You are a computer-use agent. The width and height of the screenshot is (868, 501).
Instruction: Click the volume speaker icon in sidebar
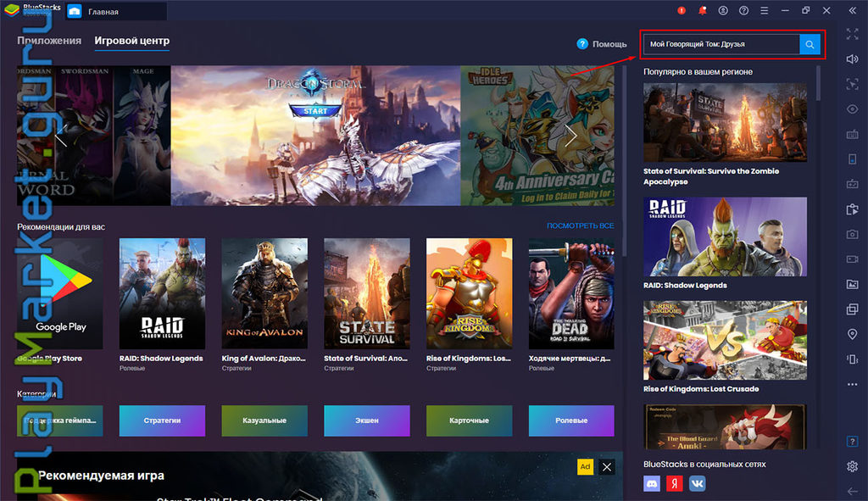tap(853, 59)
